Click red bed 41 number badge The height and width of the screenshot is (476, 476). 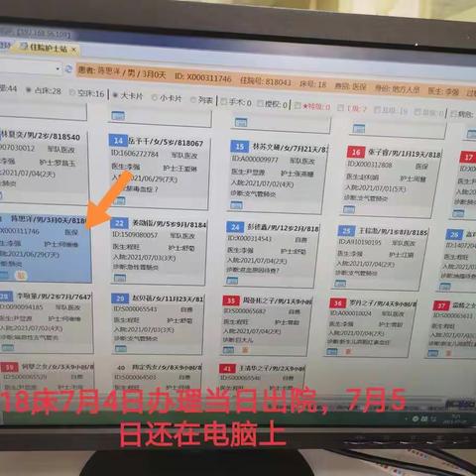[x=227, y=368]
